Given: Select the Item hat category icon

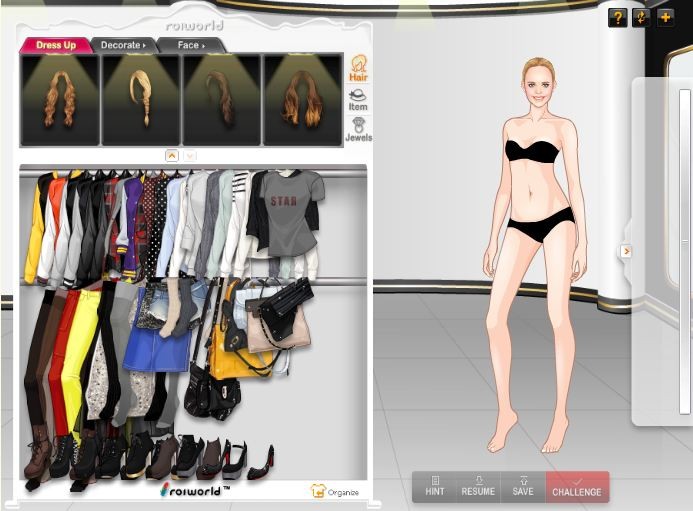Looking at the screenshot, I should point(357,100).
